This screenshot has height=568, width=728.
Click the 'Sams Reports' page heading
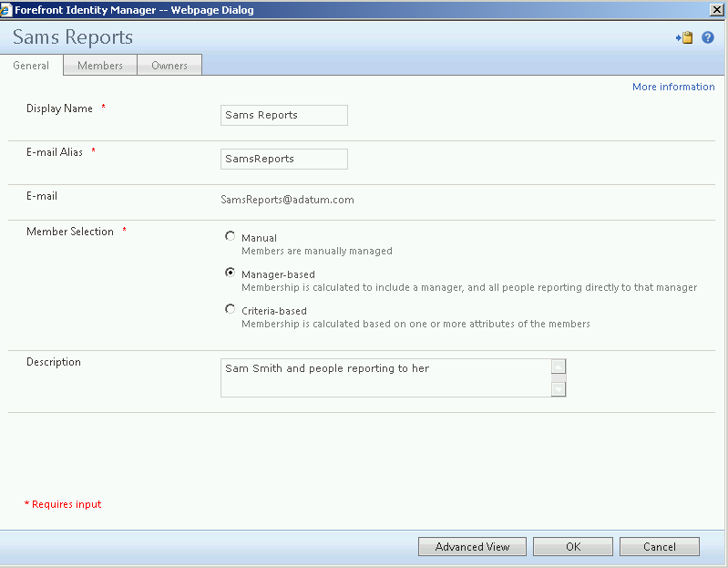pos(73,37)
